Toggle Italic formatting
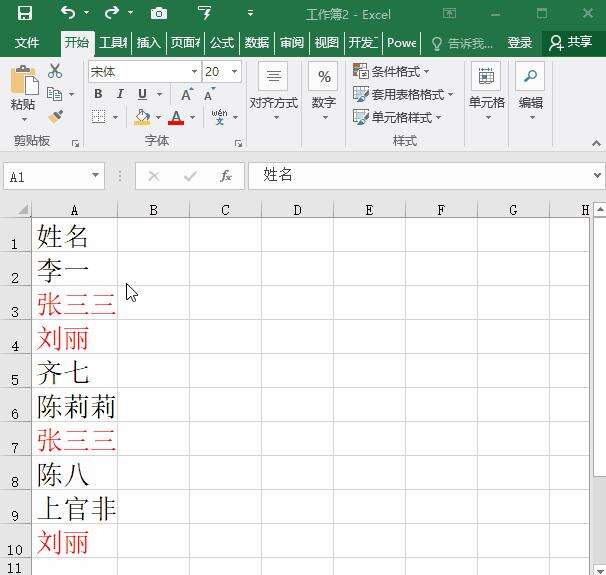This screenshot has height=575, width=606. point(120,94)
